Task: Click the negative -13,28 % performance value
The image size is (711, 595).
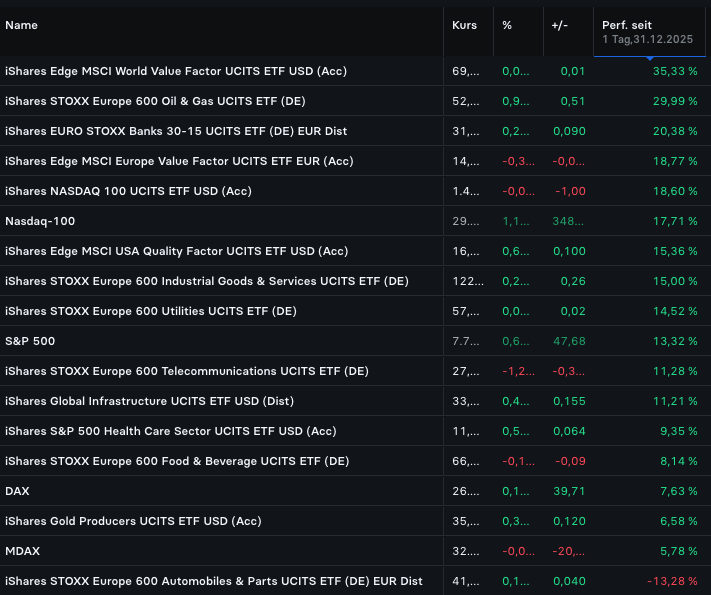Action: pyautogui.click(x=672, y=581)
